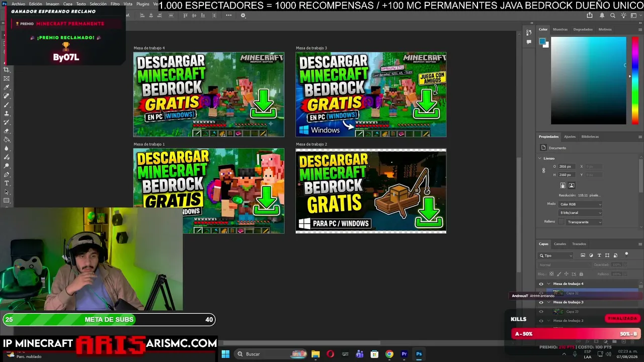Toggle lock image pixels brush icon
The width and height of the screenshot is (644, 362).
click(559, 274)
